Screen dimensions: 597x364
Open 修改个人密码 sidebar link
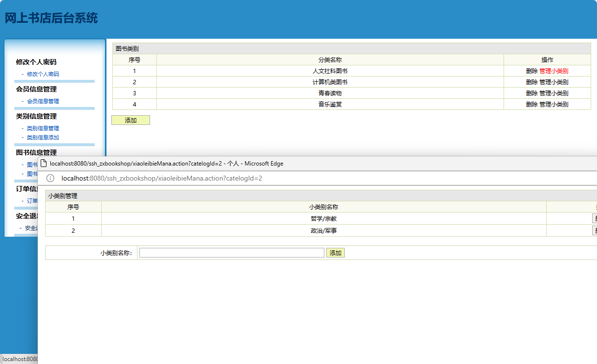pyautogui.click(x=43, y=74)
